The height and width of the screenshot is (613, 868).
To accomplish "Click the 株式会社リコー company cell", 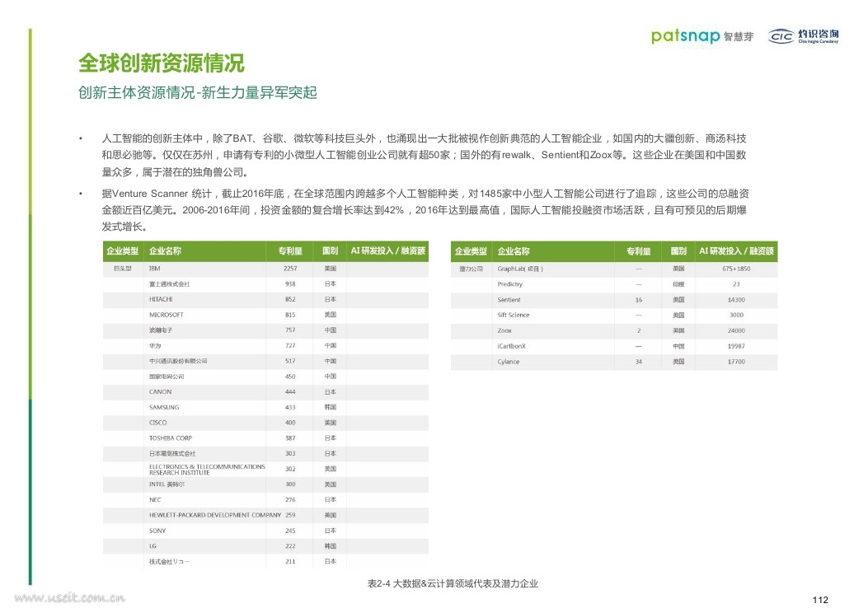I will (169, 562).
